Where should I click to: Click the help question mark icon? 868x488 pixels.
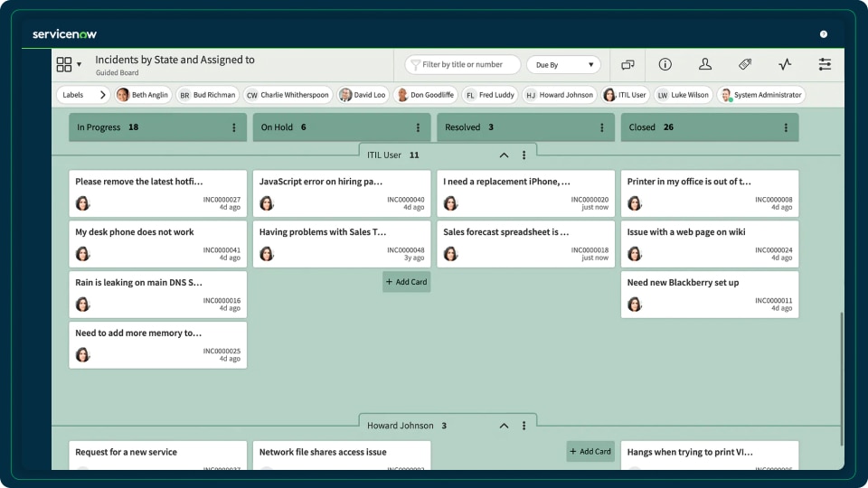tap(824, 34)
